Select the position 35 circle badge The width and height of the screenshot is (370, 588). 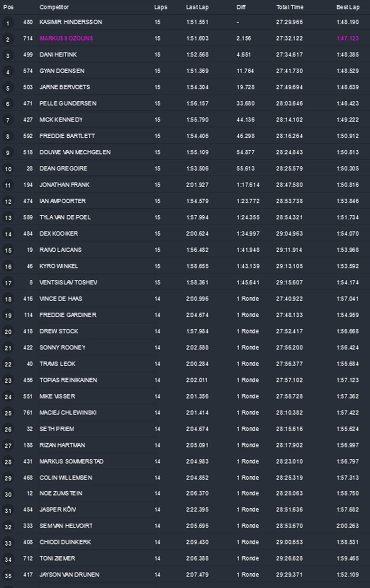pyautogui.click(x=8, y=576)
